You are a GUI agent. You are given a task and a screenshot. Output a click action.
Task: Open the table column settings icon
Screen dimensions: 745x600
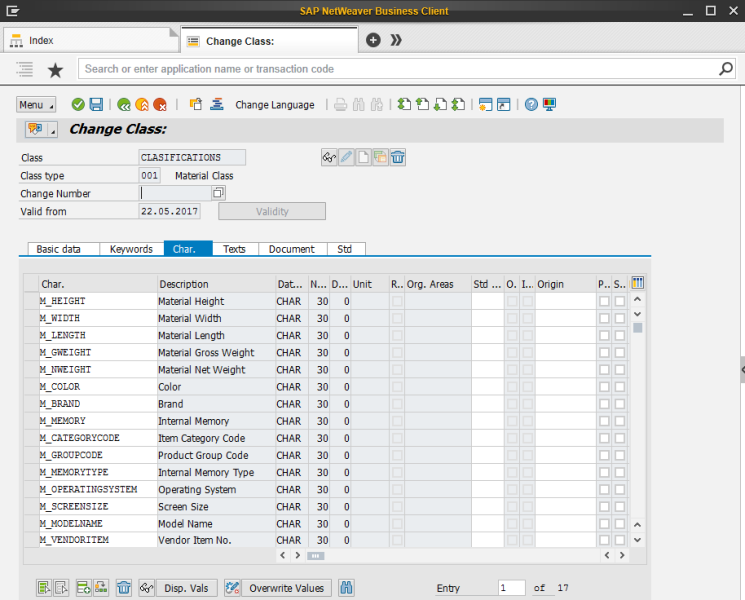[638, 284]
